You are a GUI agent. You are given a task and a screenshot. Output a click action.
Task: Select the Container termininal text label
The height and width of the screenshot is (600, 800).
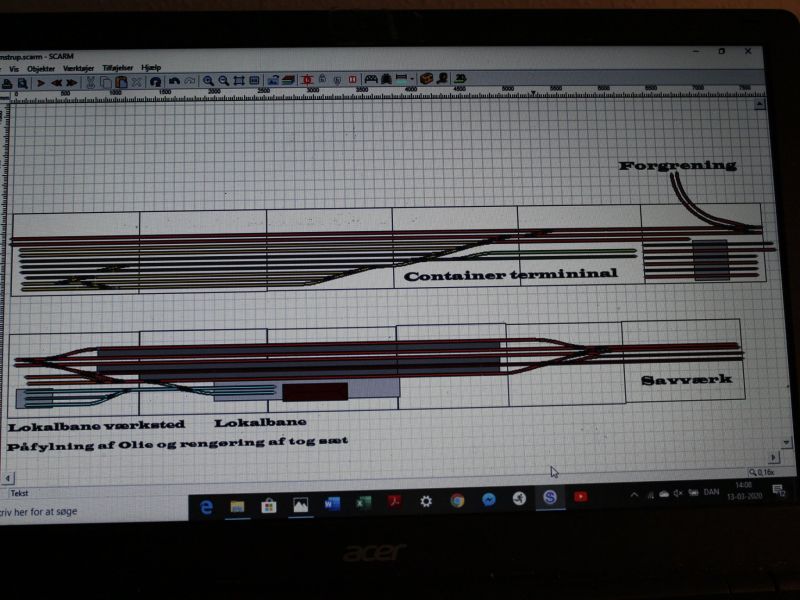(510, 273)
